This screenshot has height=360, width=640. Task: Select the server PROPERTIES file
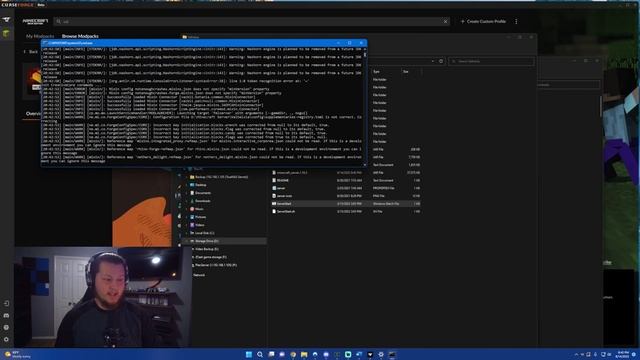coord(346,188)
